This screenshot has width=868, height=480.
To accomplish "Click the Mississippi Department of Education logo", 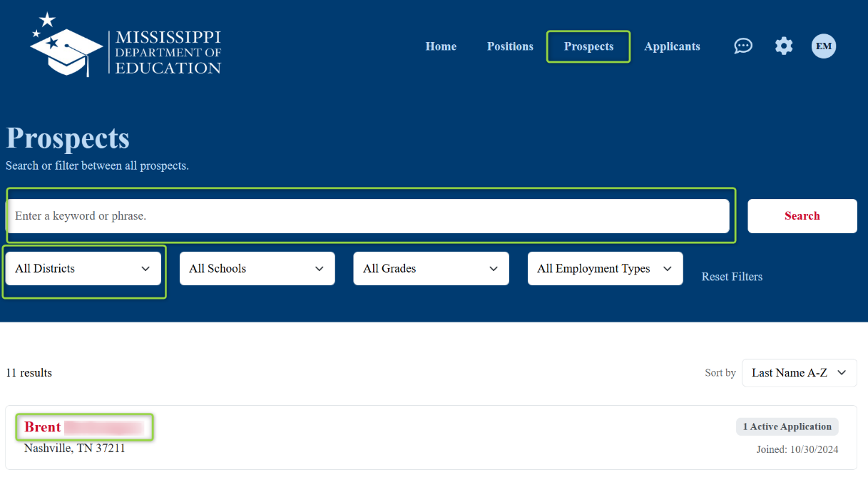I will [126, 44].
